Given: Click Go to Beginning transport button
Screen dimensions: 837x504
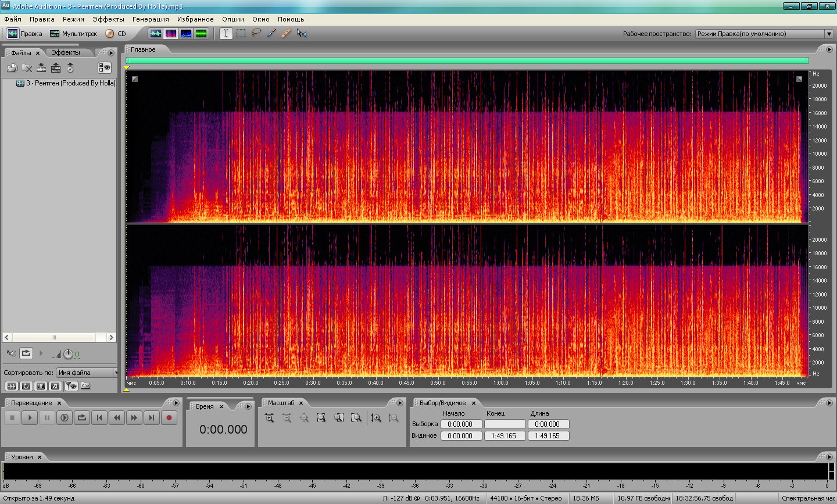Looking at the screenshot, I should [99, 417].
